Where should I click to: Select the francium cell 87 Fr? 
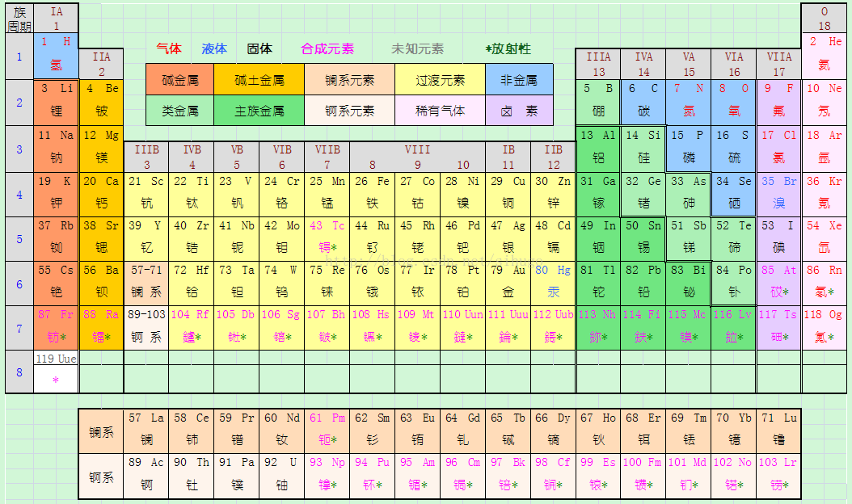(x=56, y=328)
